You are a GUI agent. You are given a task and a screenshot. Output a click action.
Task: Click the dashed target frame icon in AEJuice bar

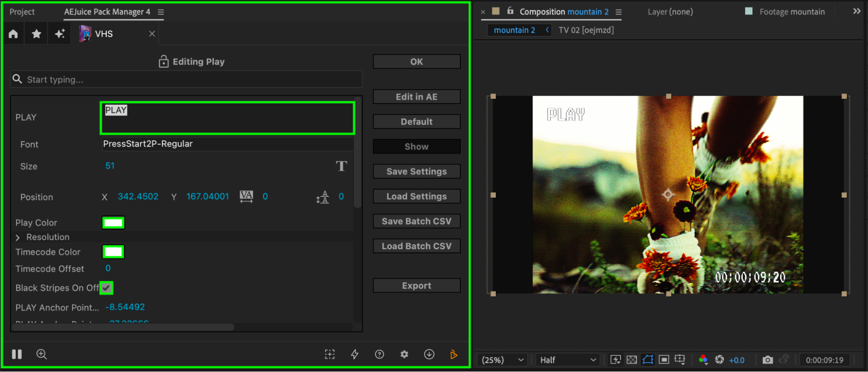[330, 355]
